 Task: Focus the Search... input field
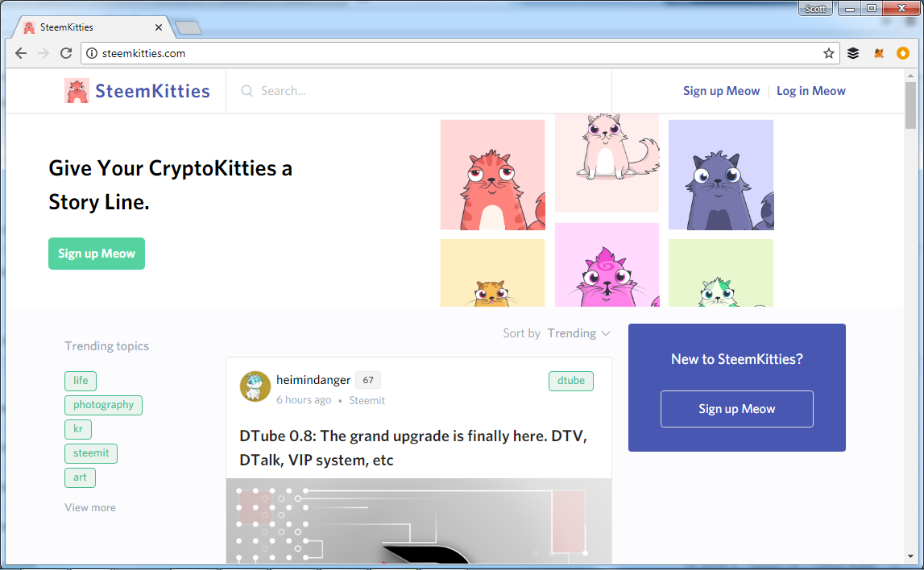click(418, 91)
